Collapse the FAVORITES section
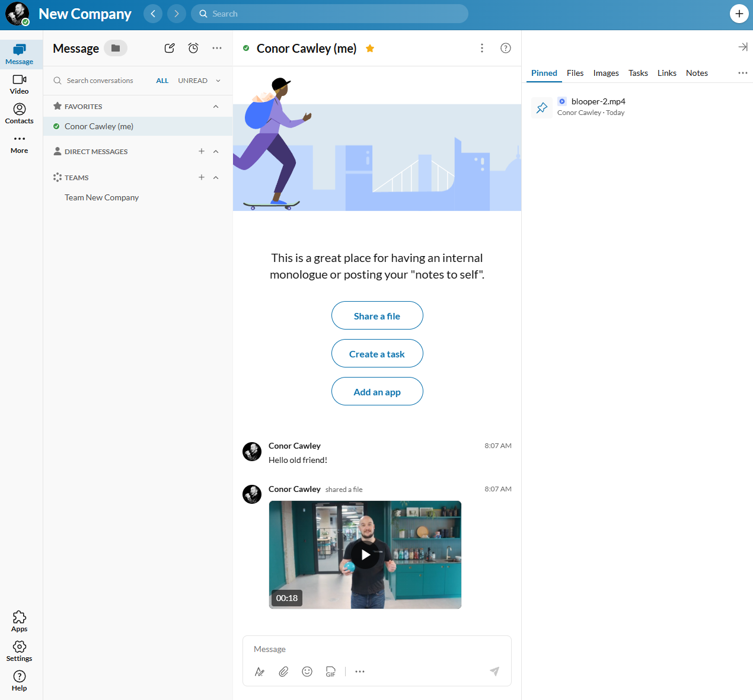The height and width of the screenshot is (700, 753). (216, 106)
